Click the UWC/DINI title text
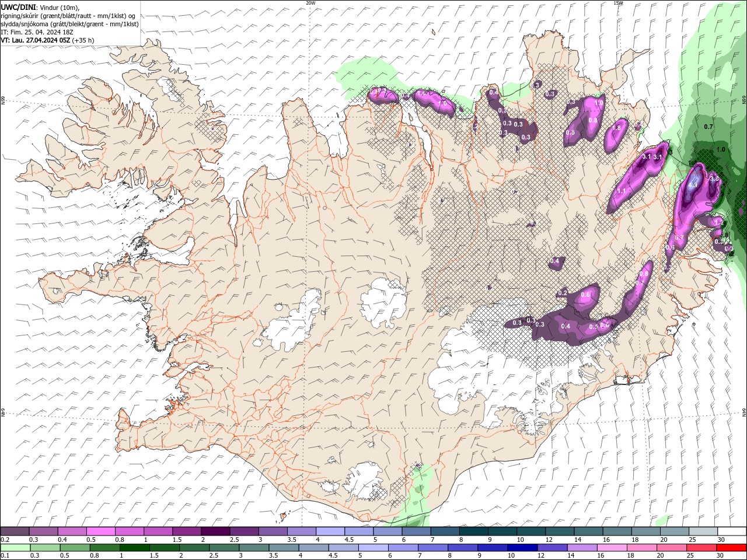 tap(18, 7)
